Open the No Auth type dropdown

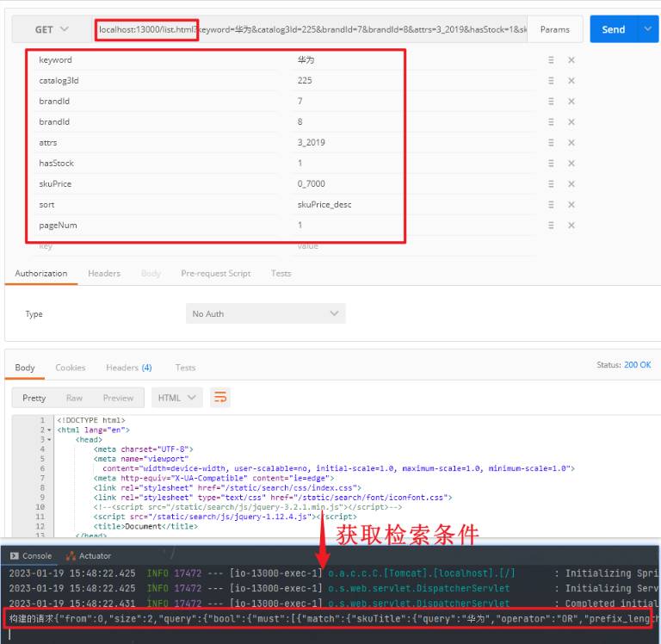(x=266, y=313)
